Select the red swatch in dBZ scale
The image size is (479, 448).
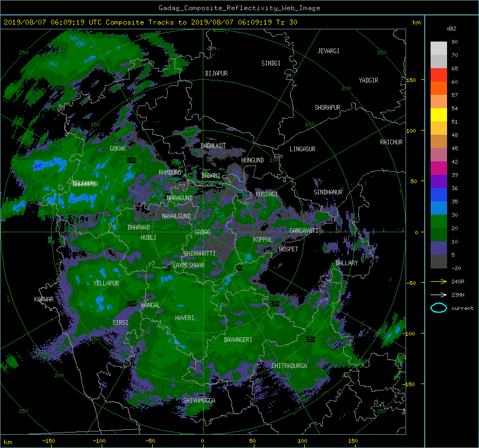pos(439,75)
